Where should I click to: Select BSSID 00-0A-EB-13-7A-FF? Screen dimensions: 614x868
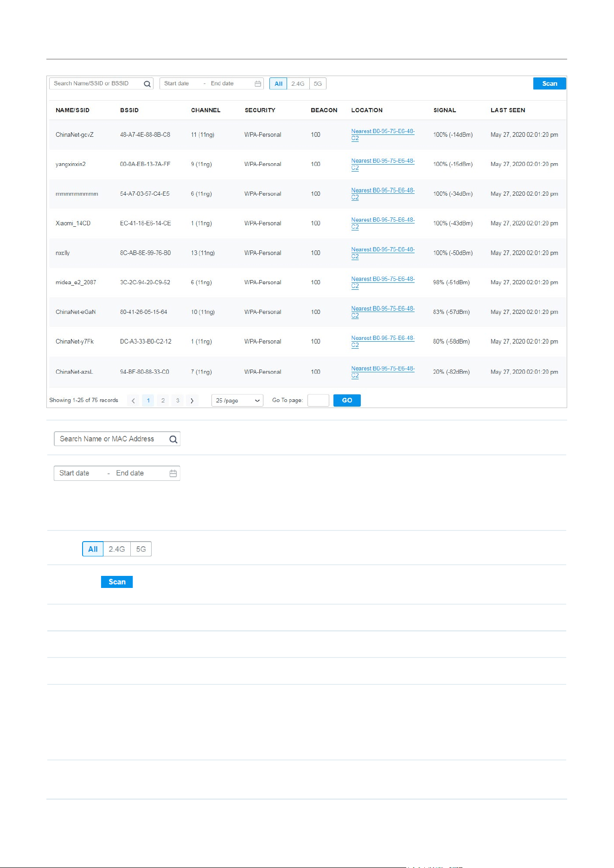pos(145,164)
